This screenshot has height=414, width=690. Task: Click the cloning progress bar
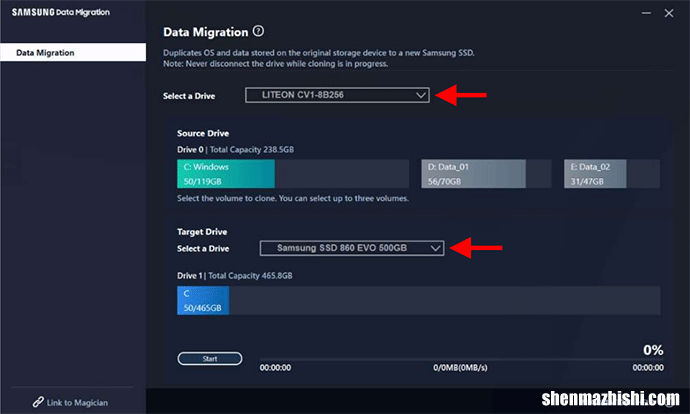(x=461, y=359)
